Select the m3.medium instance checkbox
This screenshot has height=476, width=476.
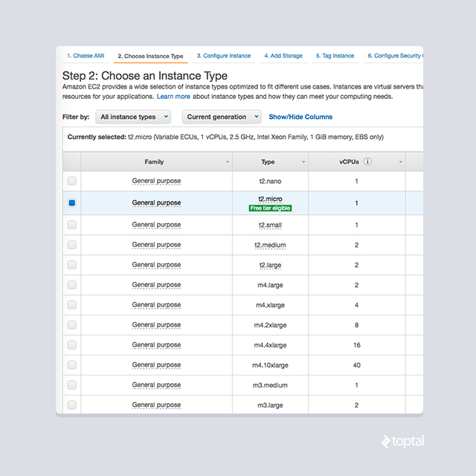coord(72,385)
